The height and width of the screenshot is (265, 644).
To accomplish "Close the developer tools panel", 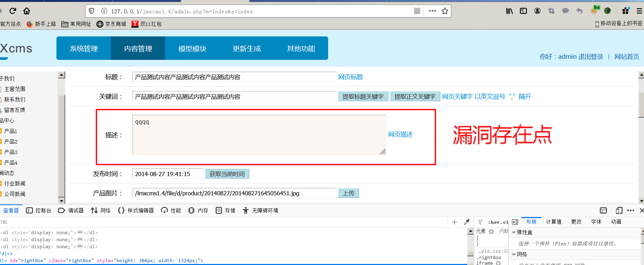I will 642,210.
